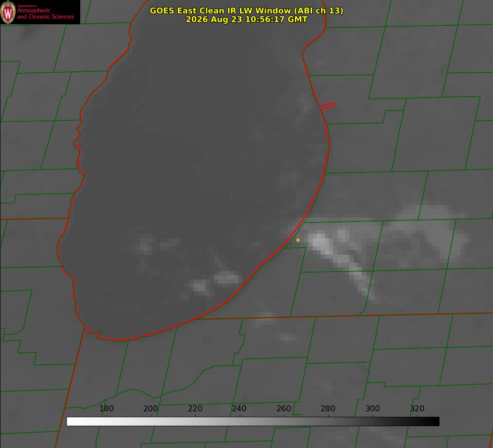This screenshot has width=493, height=448.
Task: Click the University of Wisconsin crest logo
Action: [8, 12]
